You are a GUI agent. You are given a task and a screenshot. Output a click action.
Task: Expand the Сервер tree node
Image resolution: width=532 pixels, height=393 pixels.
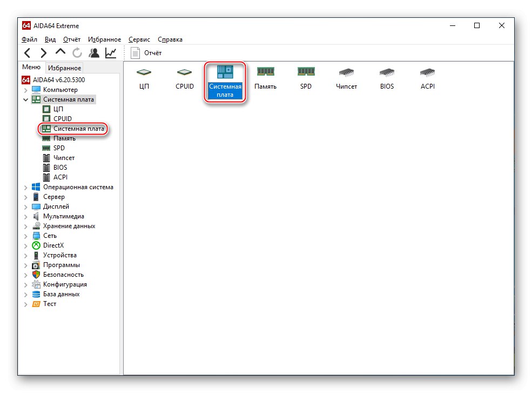(25, 197)
